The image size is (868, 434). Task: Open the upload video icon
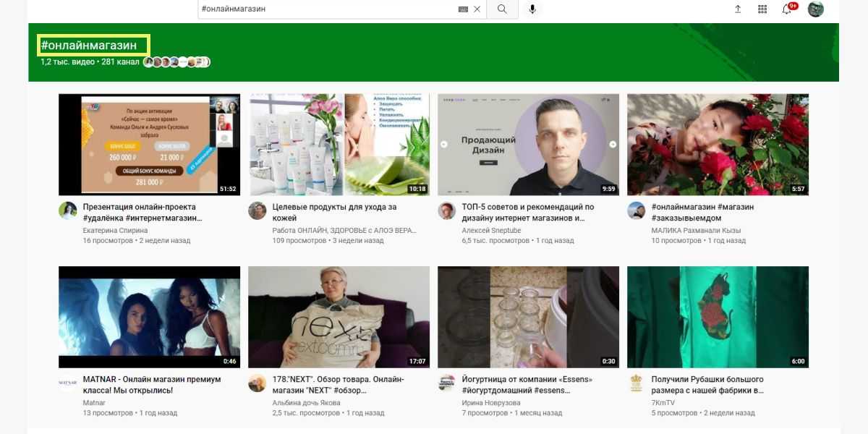tap(738, 9)
